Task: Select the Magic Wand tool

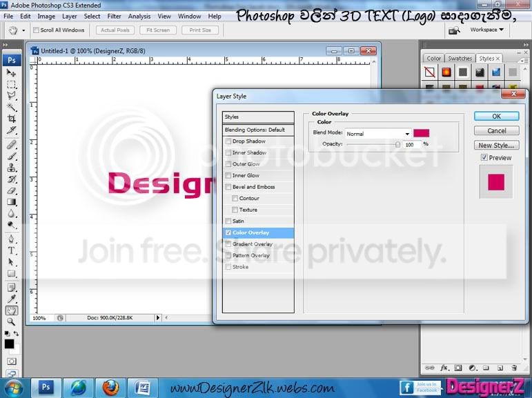Action: pyautogui.click(x=11, y=107)
